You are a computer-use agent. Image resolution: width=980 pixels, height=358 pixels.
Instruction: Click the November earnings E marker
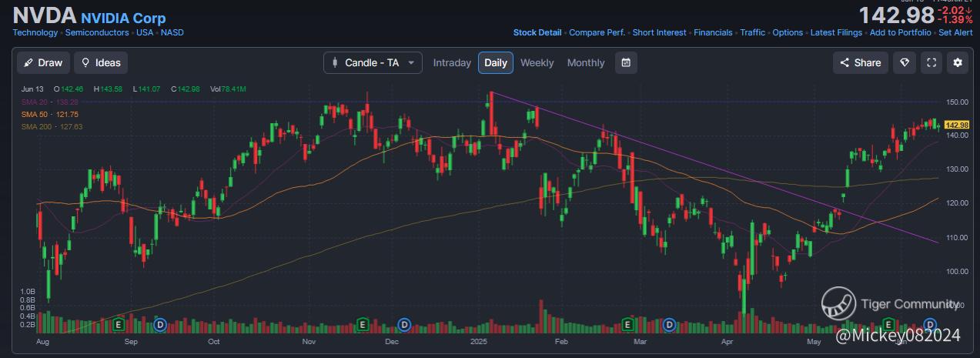pyautogui.click(x=363, y=324)
